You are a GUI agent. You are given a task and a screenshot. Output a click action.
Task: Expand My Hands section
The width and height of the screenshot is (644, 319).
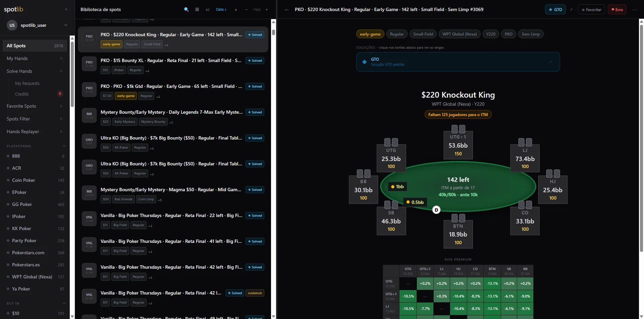coord(35,58)
